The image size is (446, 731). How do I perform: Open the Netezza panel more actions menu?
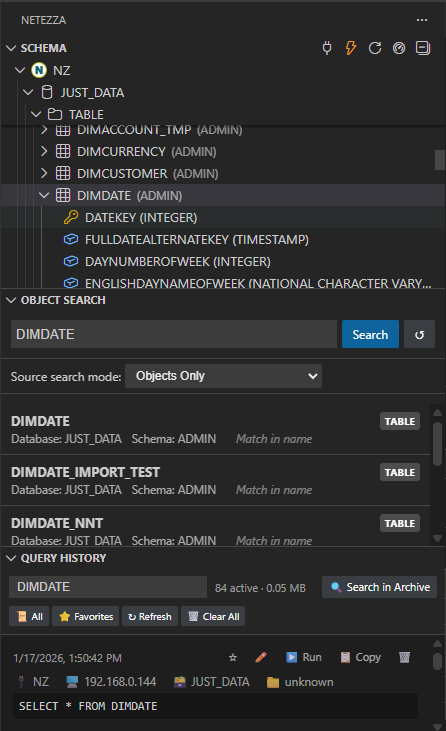(422, 20)
